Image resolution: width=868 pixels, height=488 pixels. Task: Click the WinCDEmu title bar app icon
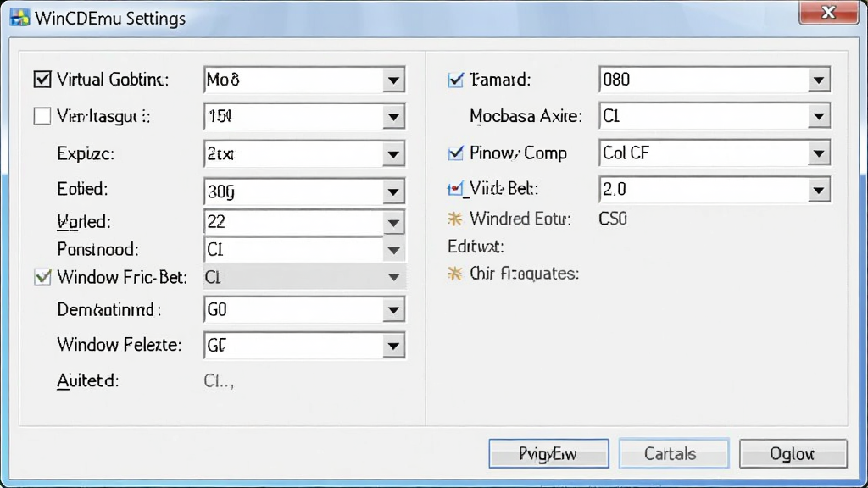19,18
